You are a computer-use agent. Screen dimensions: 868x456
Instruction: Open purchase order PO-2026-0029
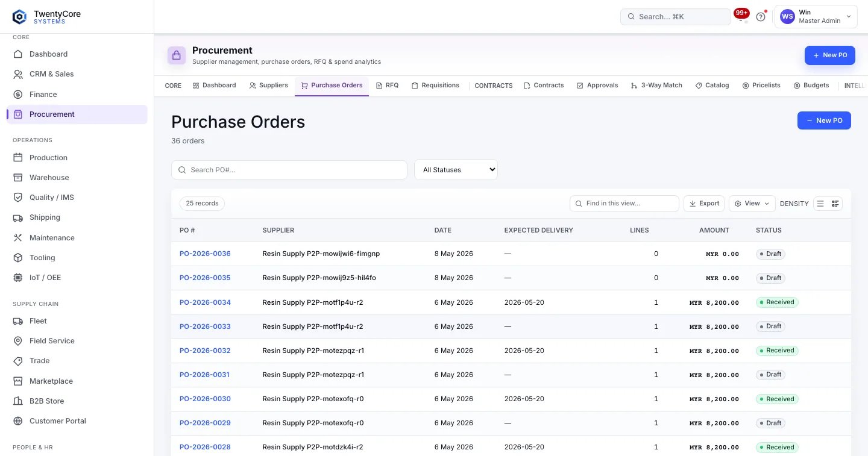coord(205,423)
